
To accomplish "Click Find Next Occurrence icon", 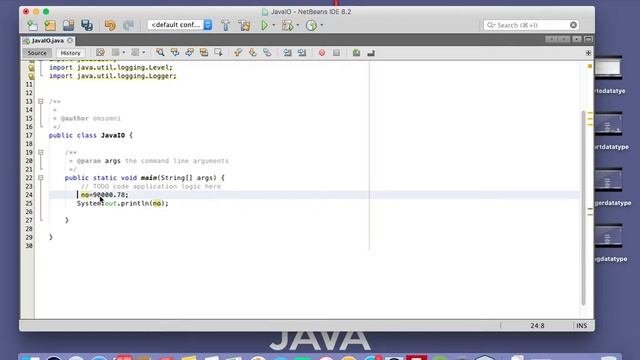I will pos(189,53).
